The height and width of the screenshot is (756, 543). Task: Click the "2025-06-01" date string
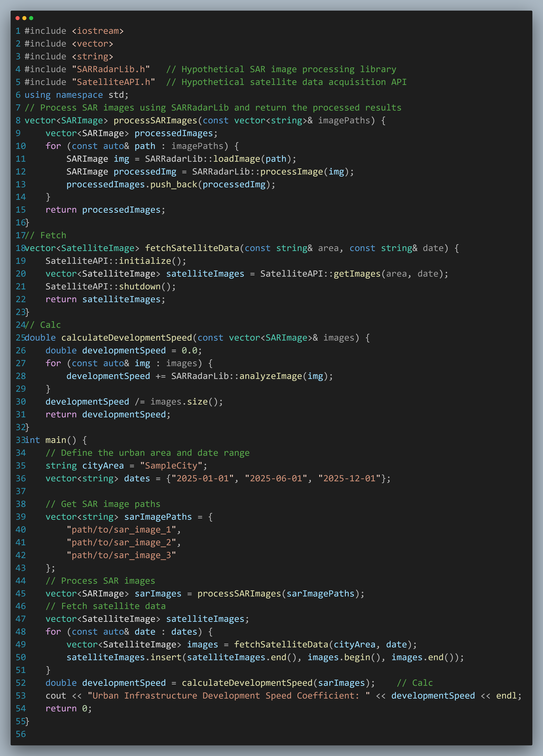(x=276, y=478)
